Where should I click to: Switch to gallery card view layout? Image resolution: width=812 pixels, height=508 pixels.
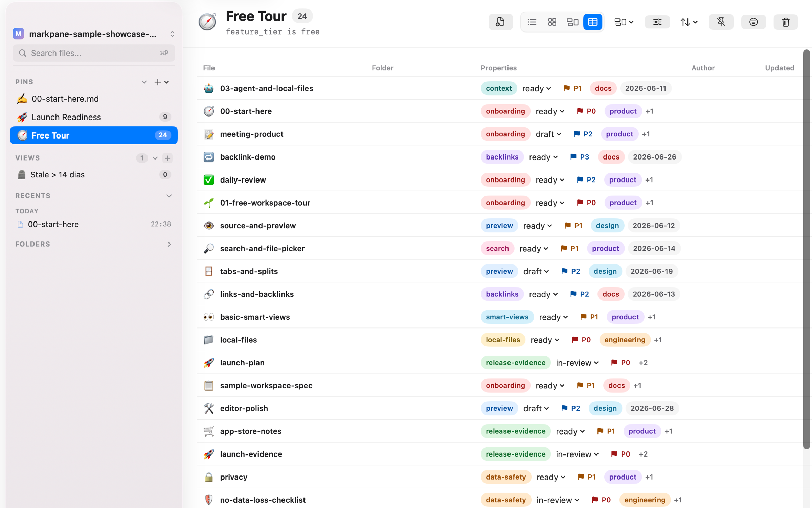click(x=572, y=22)
